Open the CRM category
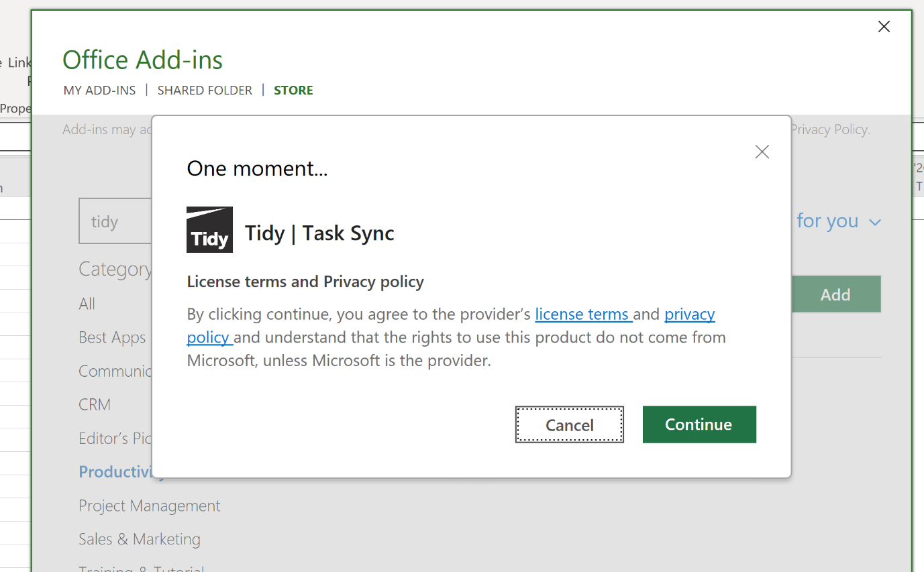 [94, 404]
